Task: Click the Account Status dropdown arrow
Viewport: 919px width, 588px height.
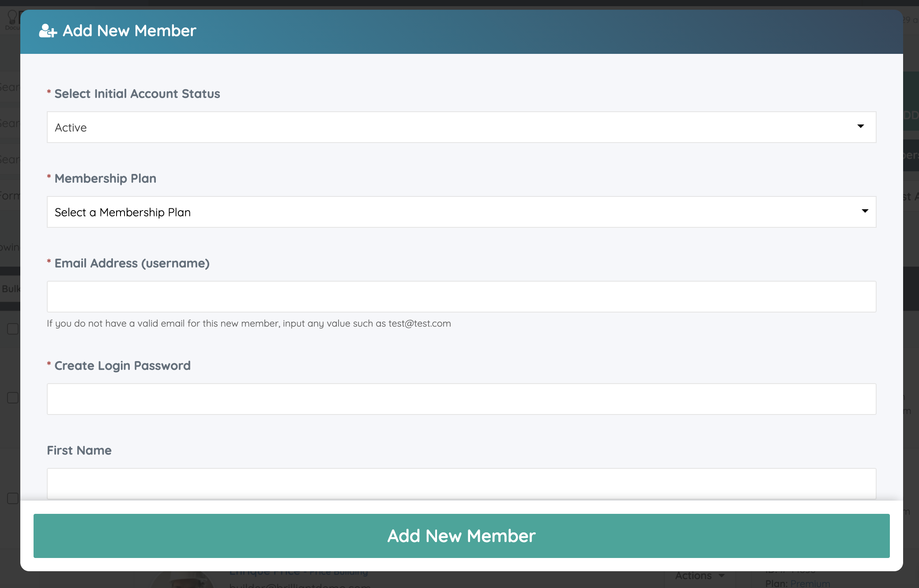Action: pos(860,127)
